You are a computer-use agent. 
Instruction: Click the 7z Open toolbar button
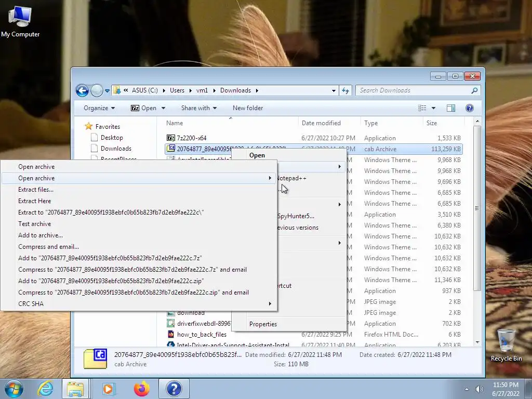tap(143, 108)
